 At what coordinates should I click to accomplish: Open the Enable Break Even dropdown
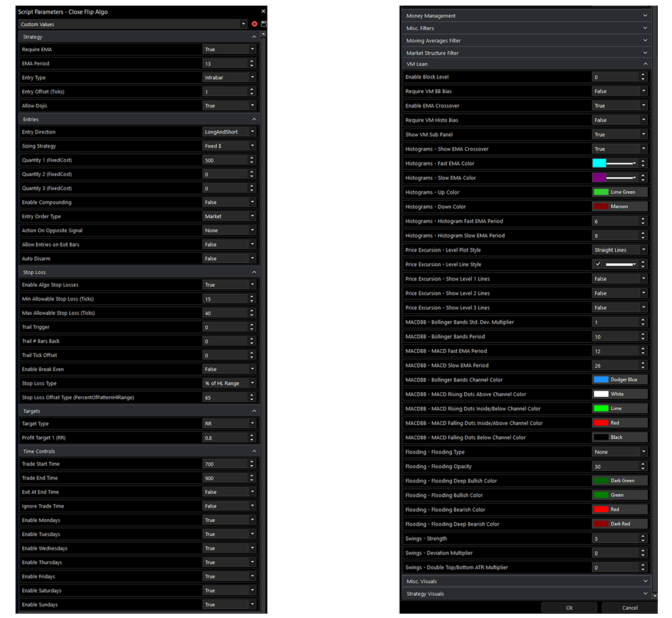pos(229,370)
